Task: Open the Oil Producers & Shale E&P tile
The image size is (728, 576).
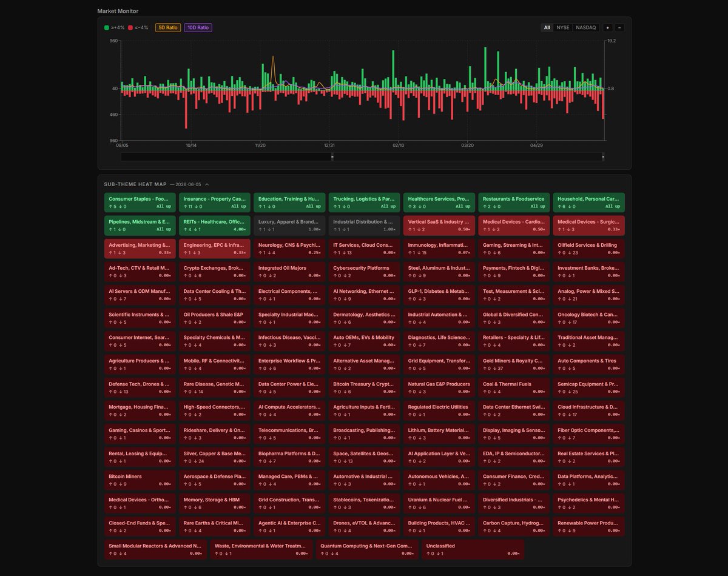Action: (215, 318)
